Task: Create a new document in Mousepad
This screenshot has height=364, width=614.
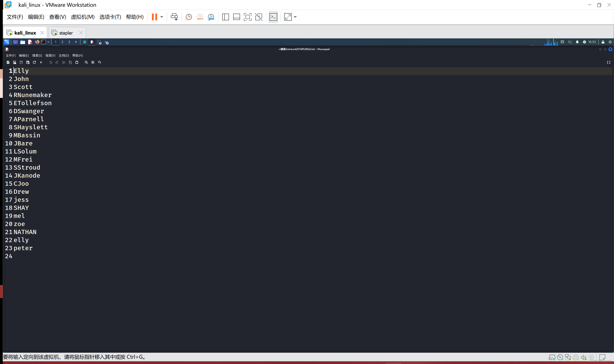Action: (8, 62)
